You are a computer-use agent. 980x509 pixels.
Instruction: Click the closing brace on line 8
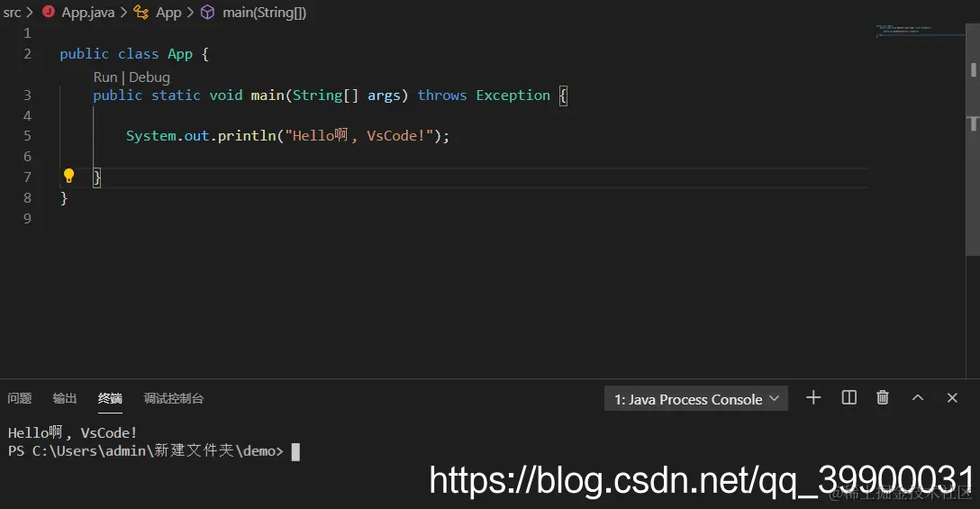click(x=63, y=198)
